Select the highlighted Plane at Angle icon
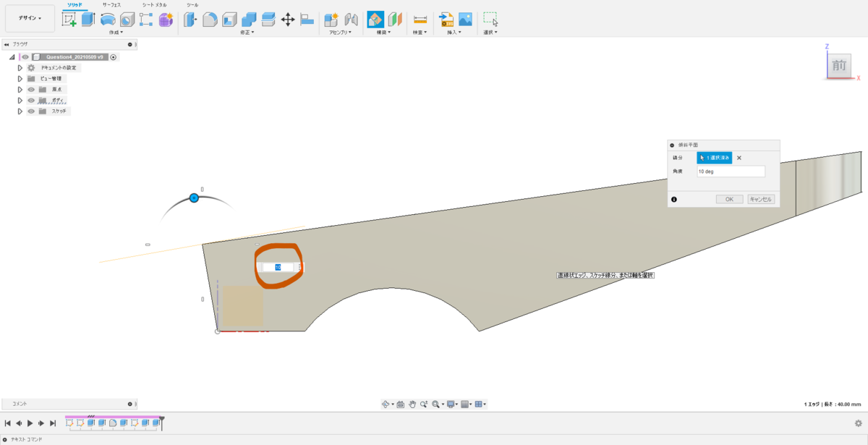This screenshot has width=868, height=445. [375, 20]
